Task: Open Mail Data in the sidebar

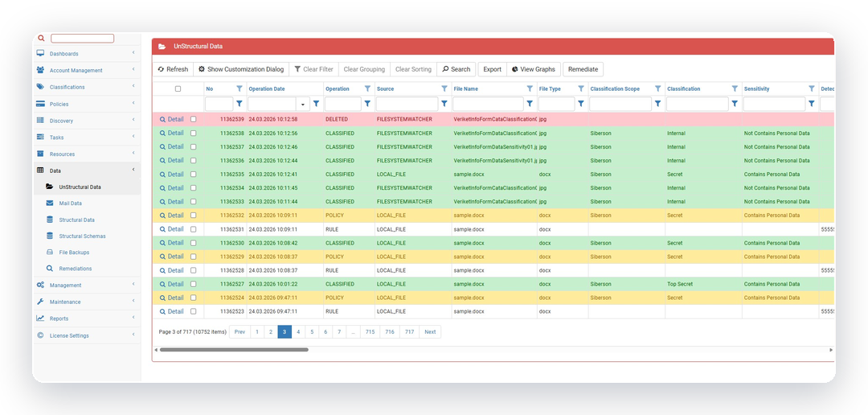Action: [70, 203]
